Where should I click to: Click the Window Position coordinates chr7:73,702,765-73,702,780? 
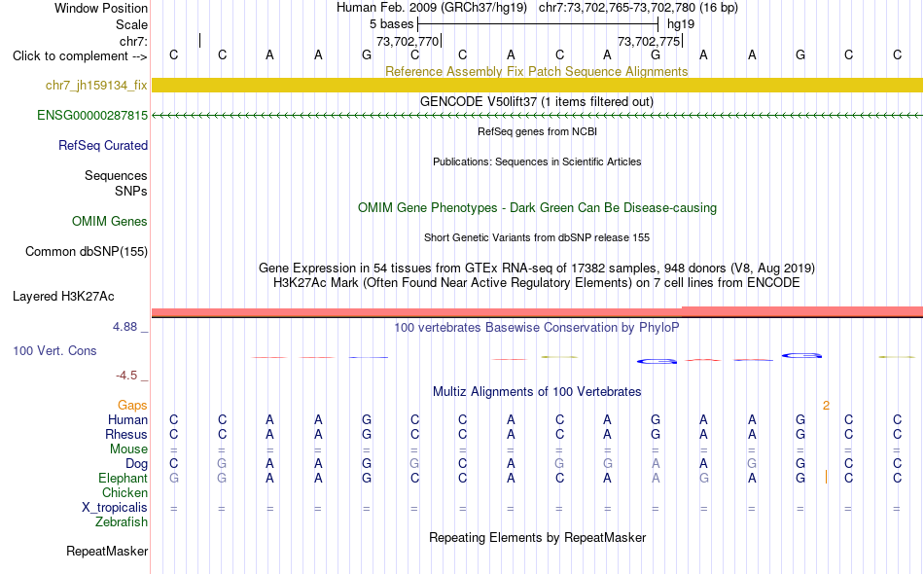(x=638, y=8)
